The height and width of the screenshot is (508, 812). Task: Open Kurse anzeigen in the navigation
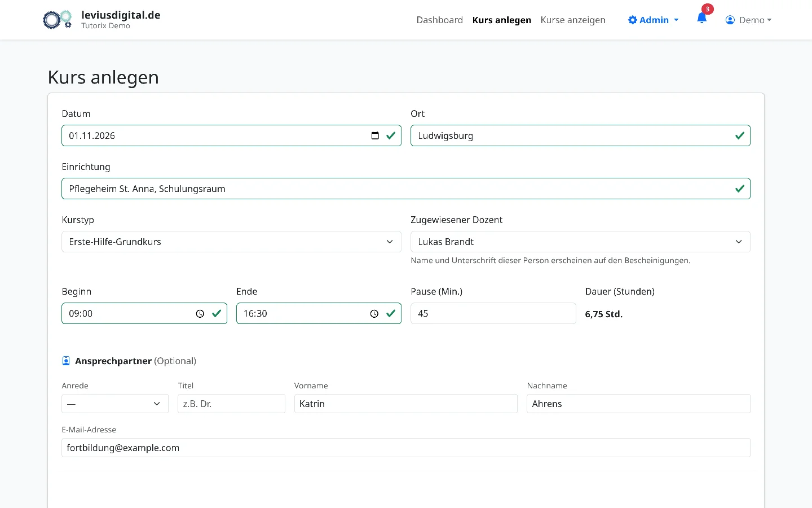click(573, 20)
